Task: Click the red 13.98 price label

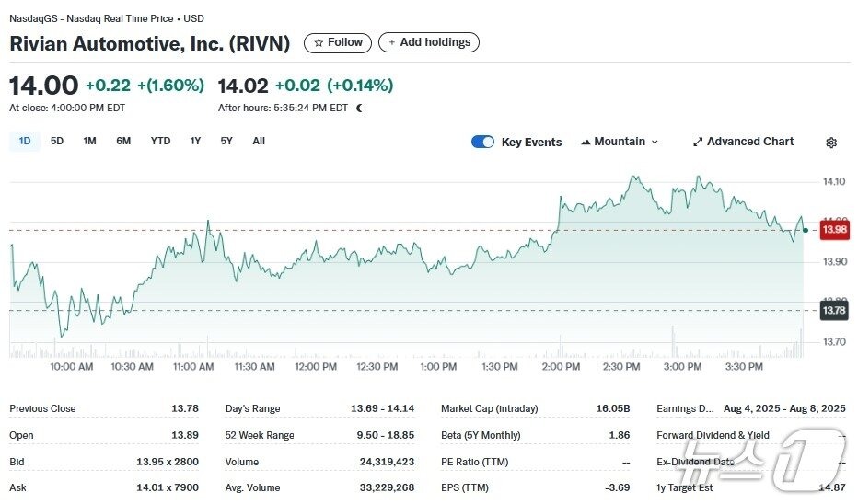Action: [x=834, y=229]
